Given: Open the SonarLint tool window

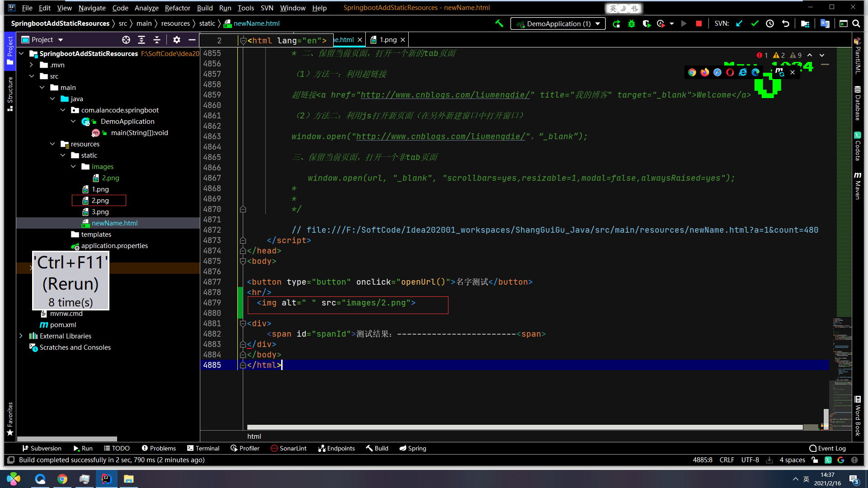Looking at the screenshot, I should 288,448.
